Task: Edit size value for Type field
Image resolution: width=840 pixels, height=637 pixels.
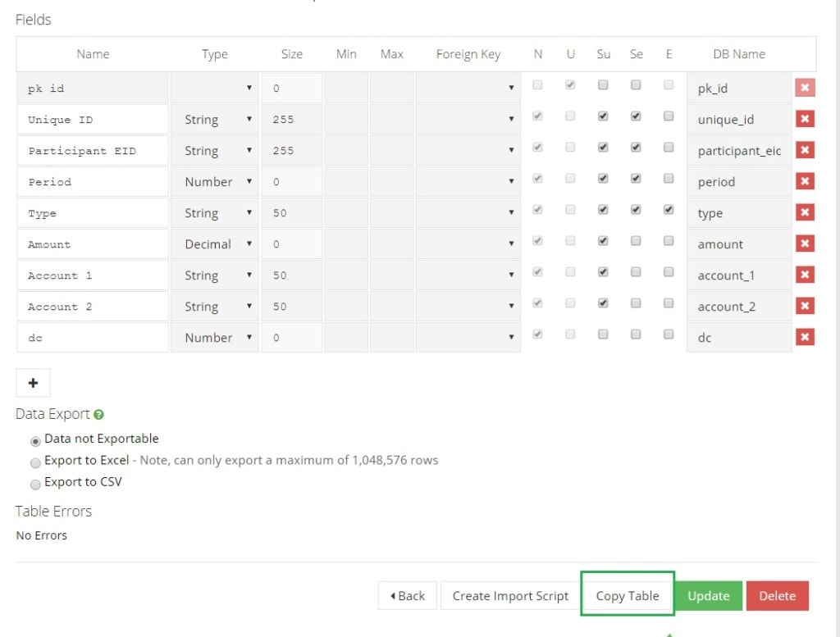Action: 292,212
